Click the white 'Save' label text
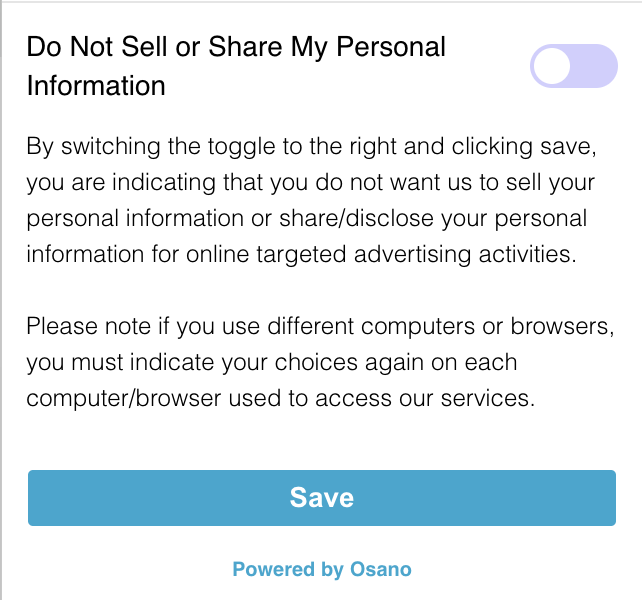 pos(321,497)
